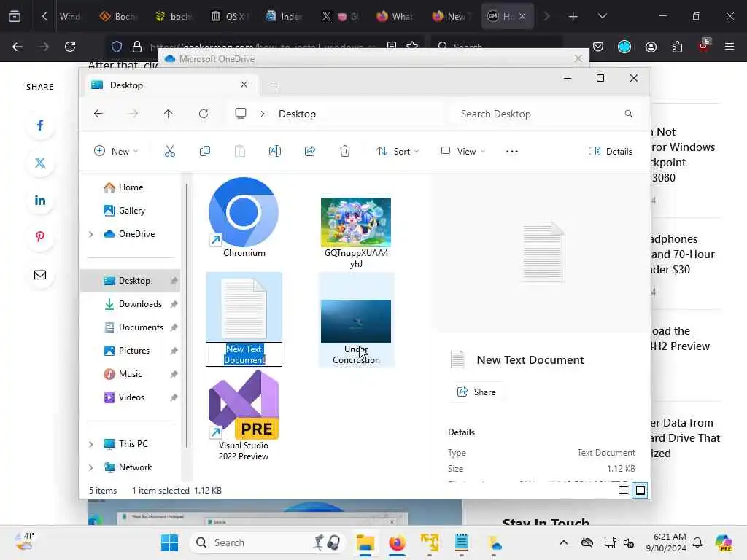Screen dimensions: 747x560
Task: Click the This PC monitor icon in address bar
Action: pos(241,114)
